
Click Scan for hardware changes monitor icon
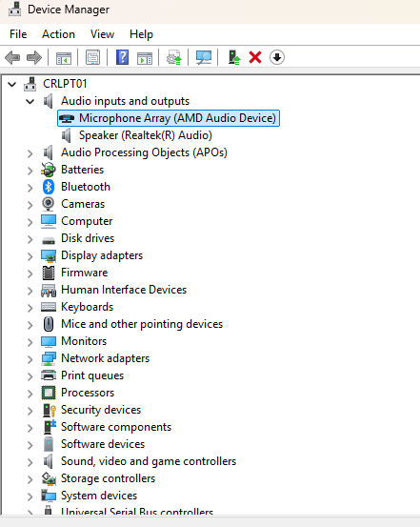(204, 57)
